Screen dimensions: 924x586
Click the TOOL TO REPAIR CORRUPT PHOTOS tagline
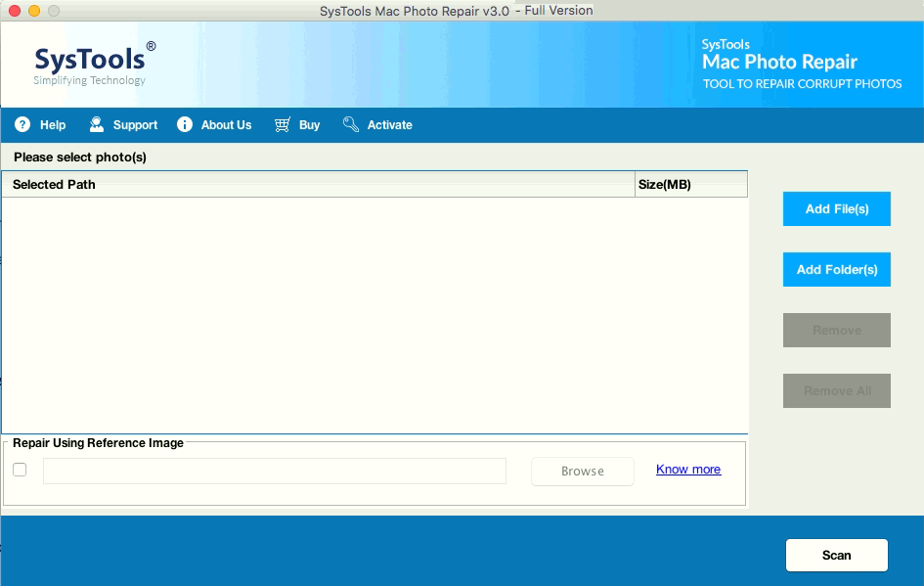point(802,84)
